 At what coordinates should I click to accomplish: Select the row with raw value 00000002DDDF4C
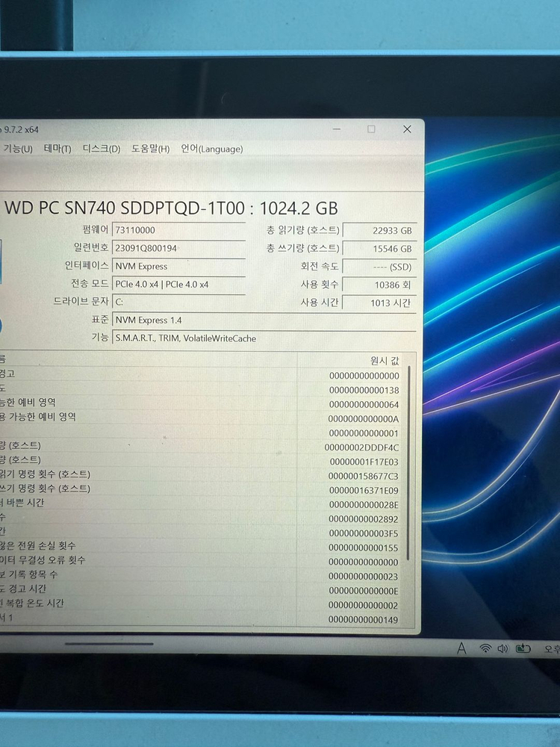tap(202, 447)
